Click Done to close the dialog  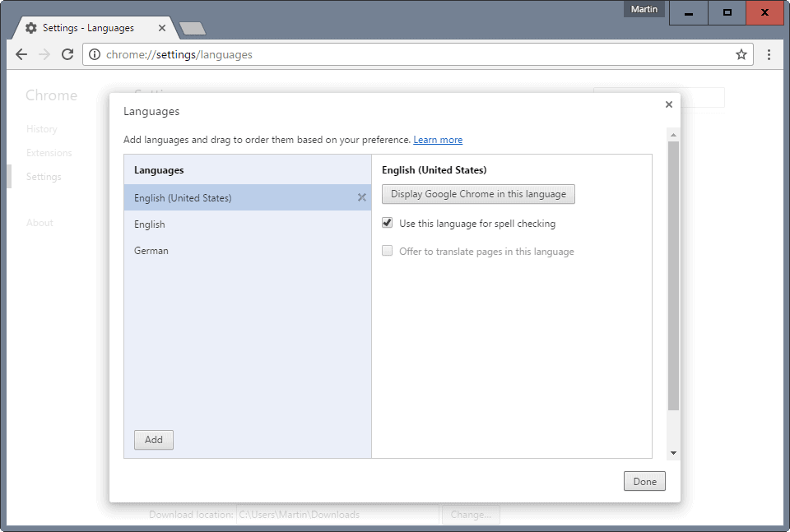pyautogui.click(x=644, y=481)
